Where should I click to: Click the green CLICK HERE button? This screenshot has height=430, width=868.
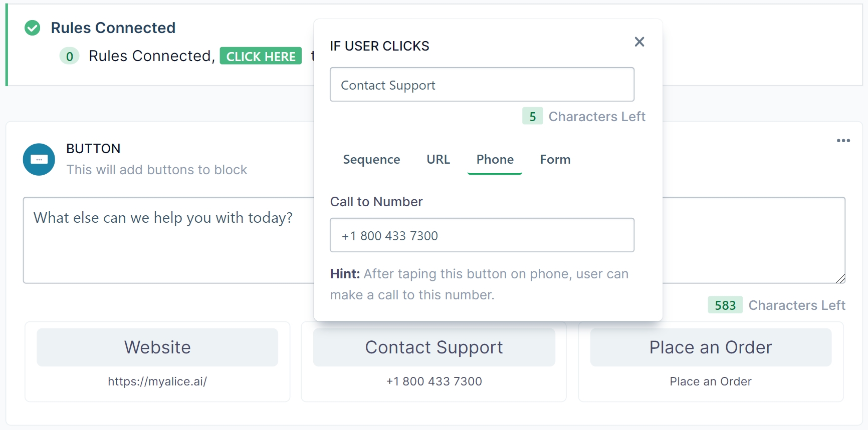click(261, 57)
